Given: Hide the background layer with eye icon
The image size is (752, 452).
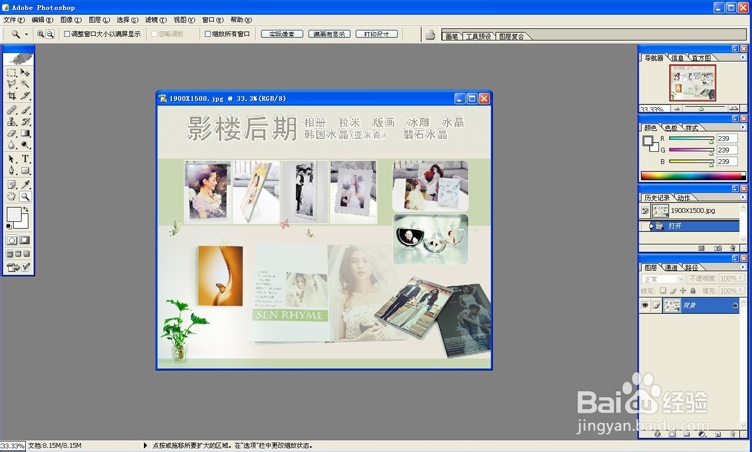Looking at the screenshot, I should point(645,305).
